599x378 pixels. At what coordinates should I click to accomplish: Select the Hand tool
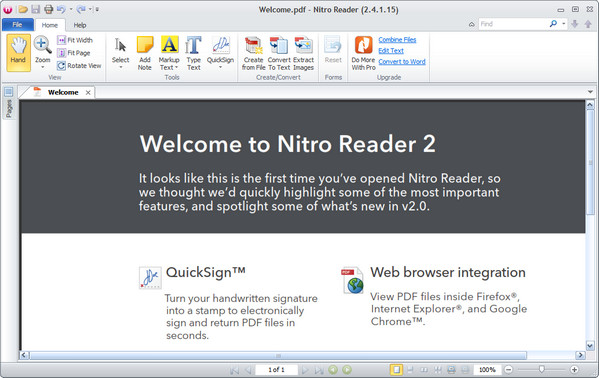pos(18,53)
